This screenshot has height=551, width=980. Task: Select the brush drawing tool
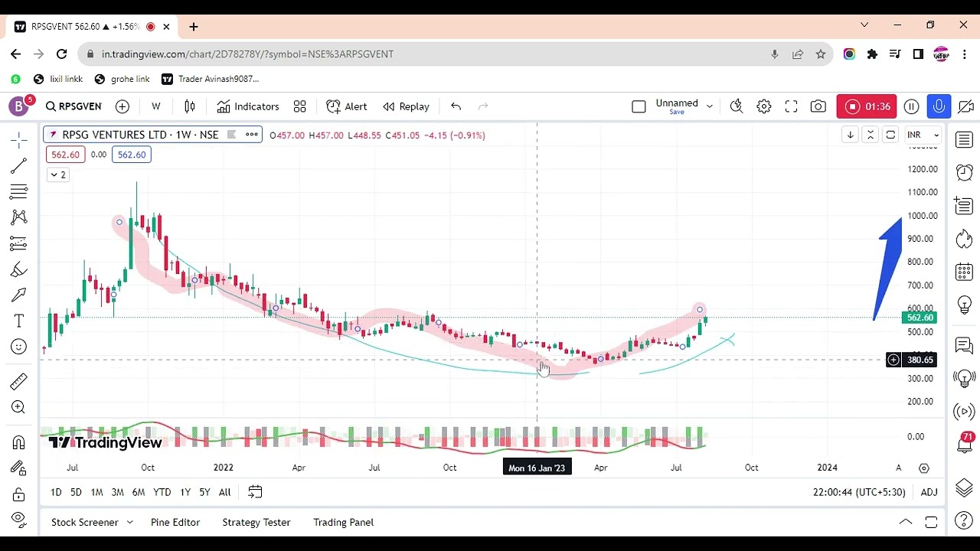[x=19, y=269]
